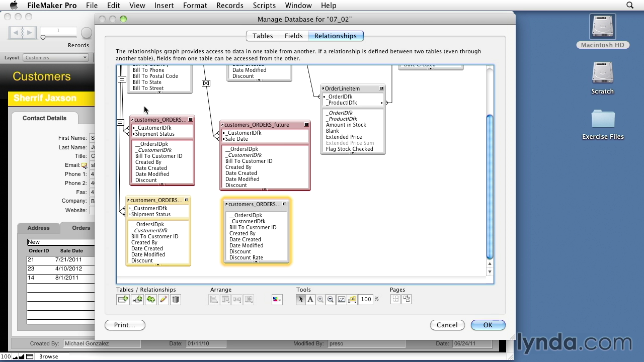
Task: Open the Macintosh HD desktop icon
Action: click(602, 31)
